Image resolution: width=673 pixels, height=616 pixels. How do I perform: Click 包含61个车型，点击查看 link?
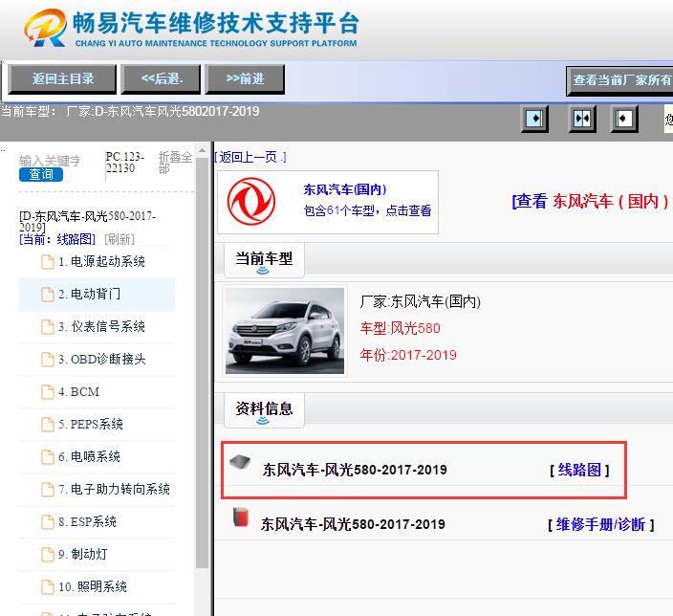coord(367,210)
